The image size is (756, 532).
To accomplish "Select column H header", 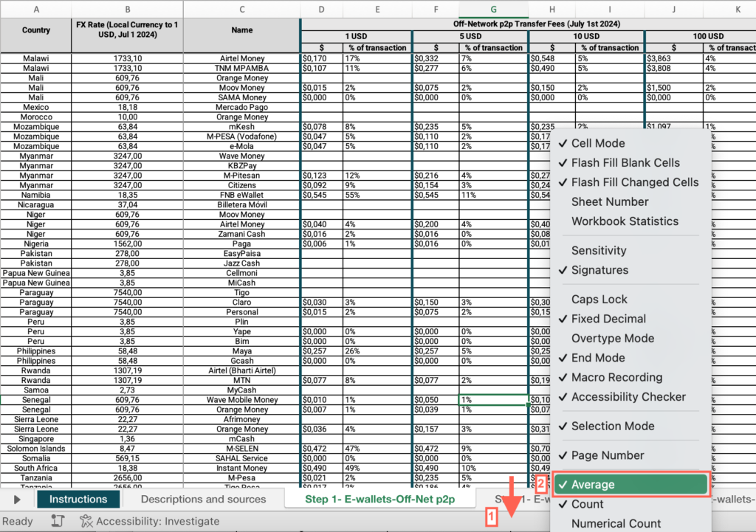I will click(x=552, y=9).
